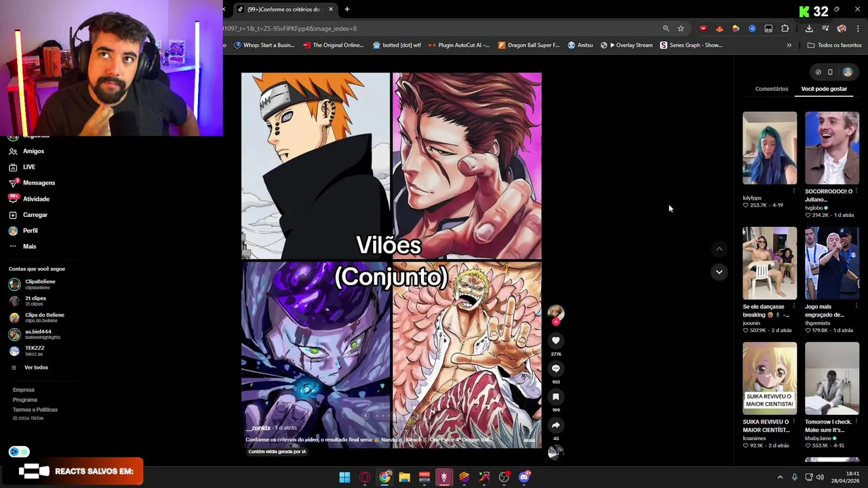Open a new Chrome tab

click(x=347, y=9)
